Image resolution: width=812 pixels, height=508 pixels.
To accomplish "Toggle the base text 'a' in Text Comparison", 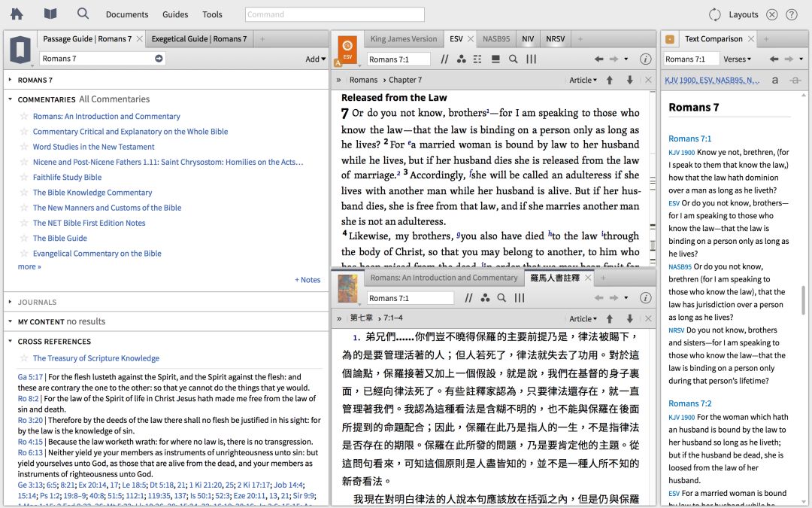I will 774,80.
